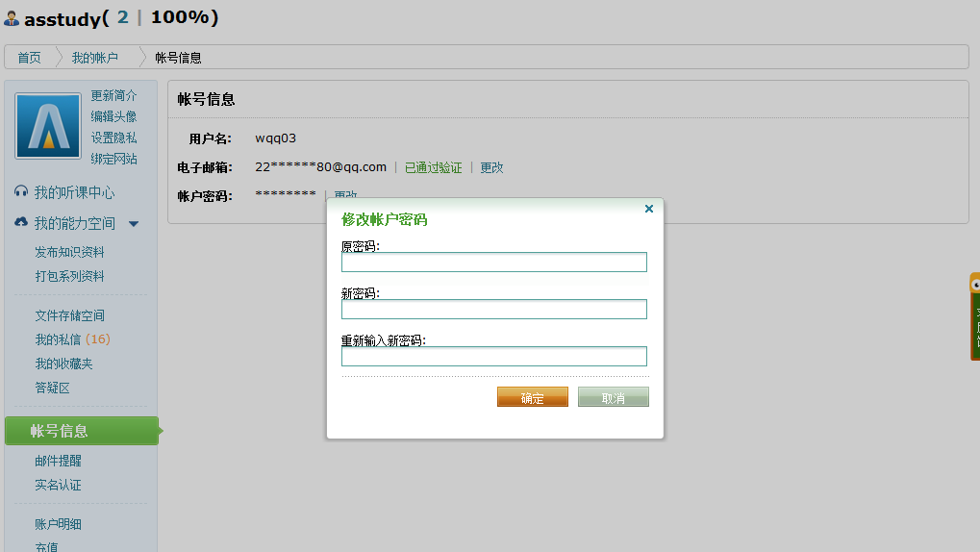Open 绑定网站 link
This screenshot has height=552, width=980.
tap(113, 159)
